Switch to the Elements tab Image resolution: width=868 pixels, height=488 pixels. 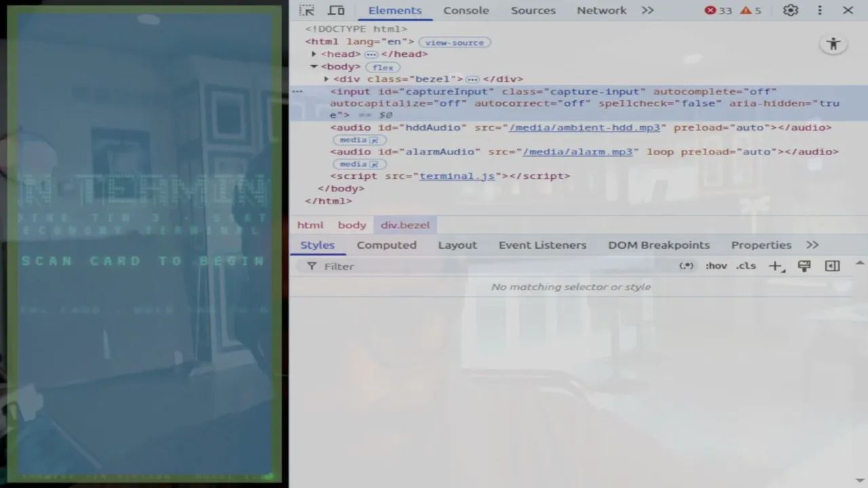tap(395, 10)
